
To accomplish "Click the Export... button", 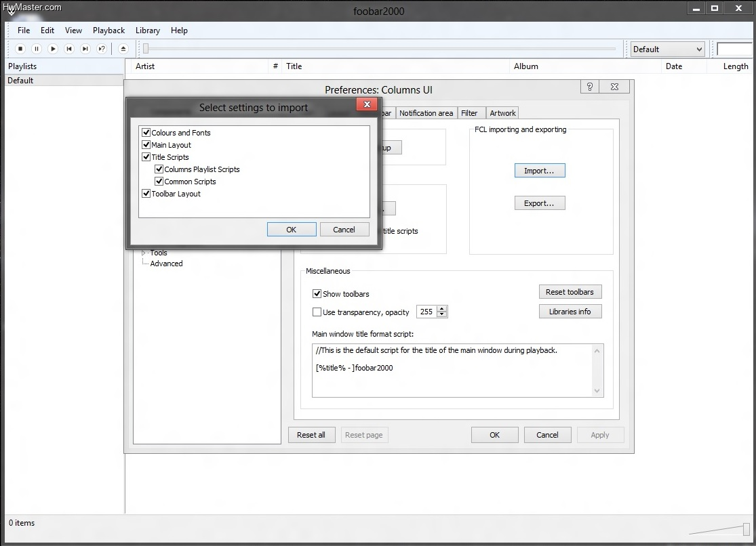I will [540, 203].
